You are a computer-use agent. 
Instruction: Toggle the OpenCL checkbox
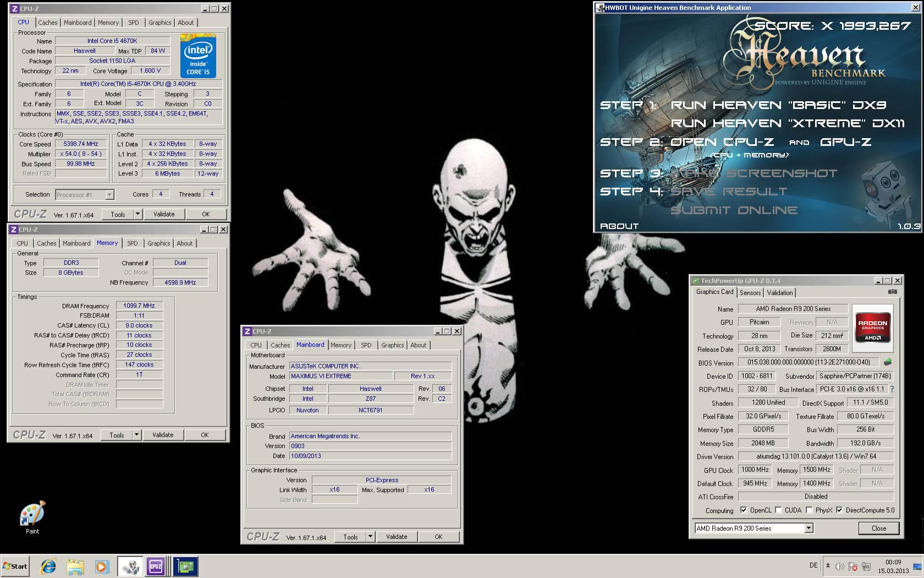[x=744, y=510]
